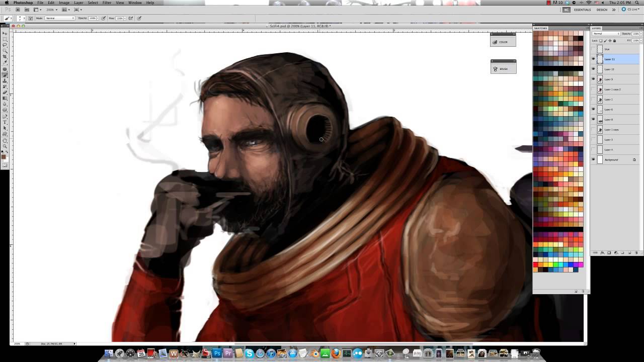Image resolution: width=644 pixels, height=362 pixels.
Task: Open the Layers panel Opacity dropdown arrow
Action: (641, 34)
